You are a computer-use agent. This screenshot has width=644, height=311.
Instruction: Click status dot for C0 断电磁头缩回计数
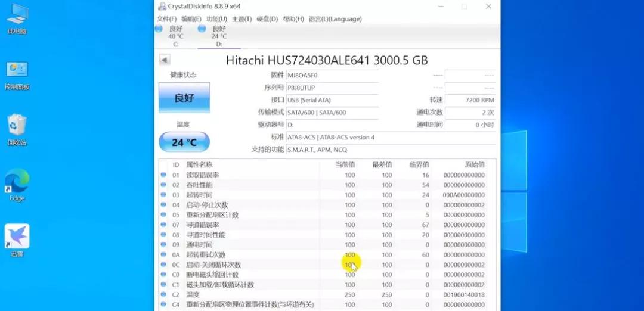point(163,275)
